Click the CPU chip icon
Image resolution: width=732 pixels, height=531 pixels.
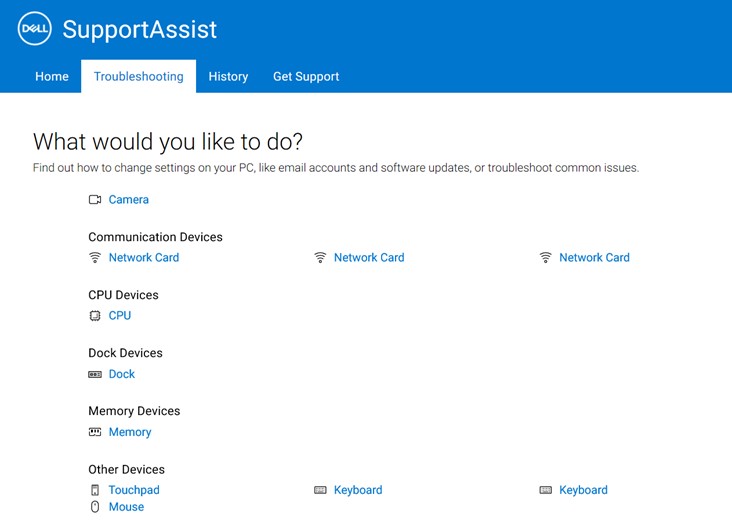95,316
